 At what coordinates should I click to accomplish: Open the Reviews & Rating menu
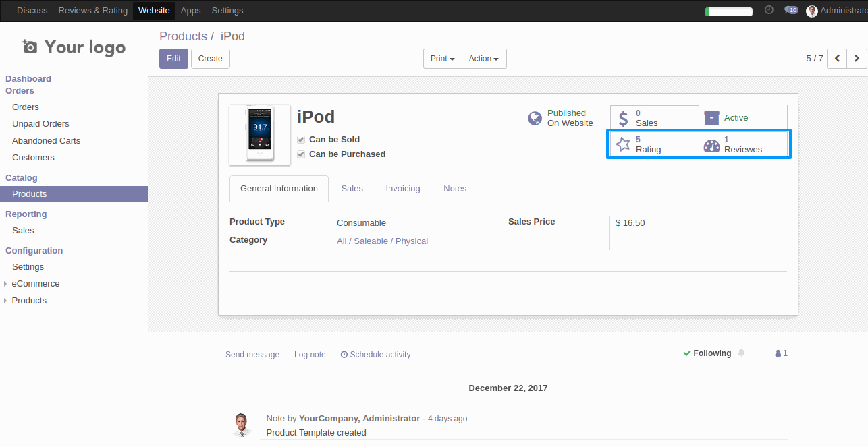pyautogui.click(x=92, y=11)
